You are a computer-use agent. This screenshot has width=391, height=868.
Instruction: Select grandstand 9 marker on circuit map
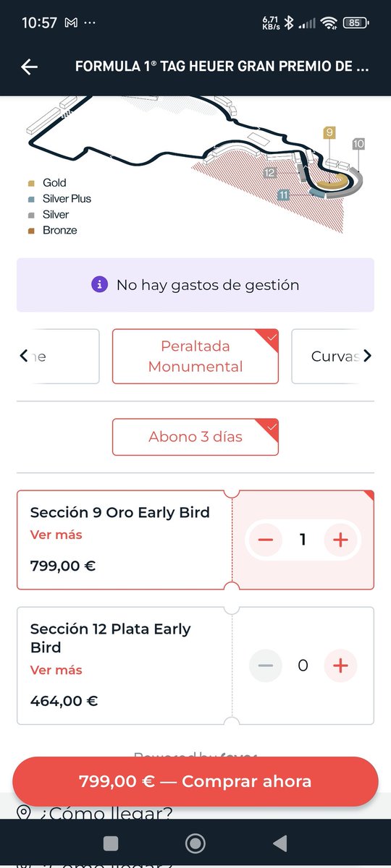[x=329, y=132]
